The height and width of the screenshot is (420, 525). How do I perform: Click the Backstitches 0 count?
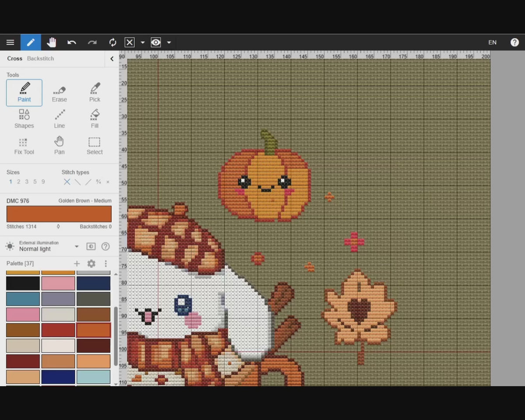(95, 227)
